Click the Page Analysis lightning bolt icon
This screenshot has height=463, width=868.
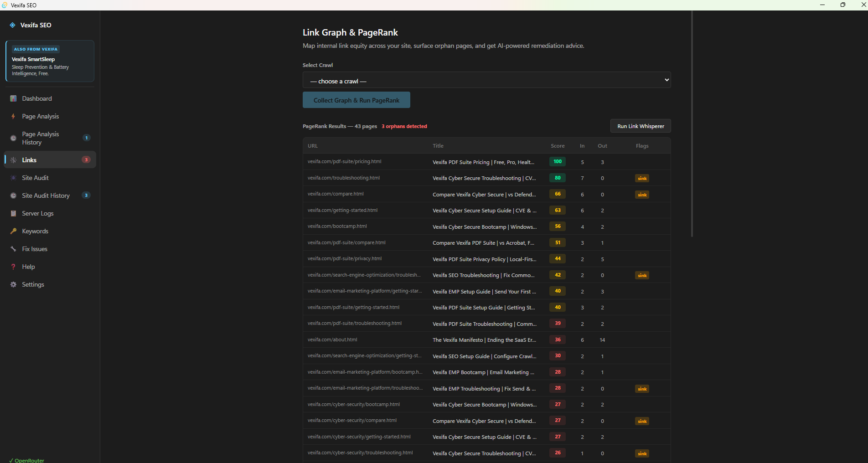pos(13,116)
